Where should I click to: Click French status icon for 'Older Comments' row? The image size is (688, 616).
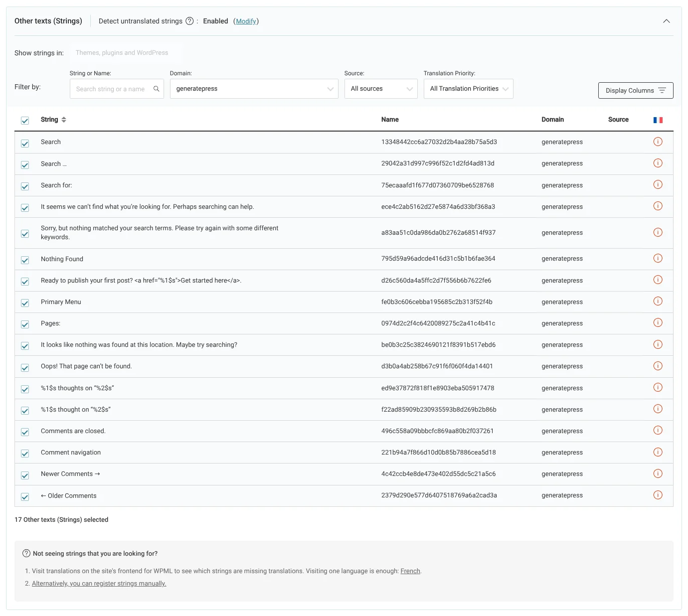[x=658, y=495]
